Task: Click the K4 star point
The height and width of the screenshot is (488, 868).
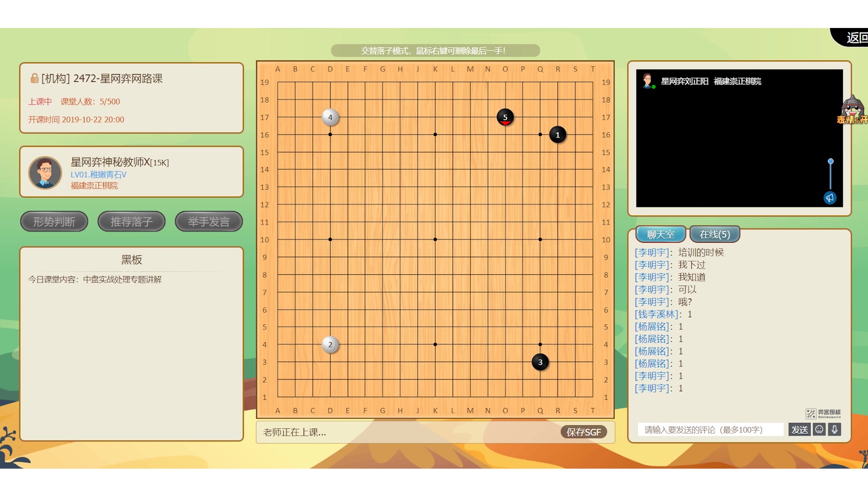Action: click(x=435, y=345)
